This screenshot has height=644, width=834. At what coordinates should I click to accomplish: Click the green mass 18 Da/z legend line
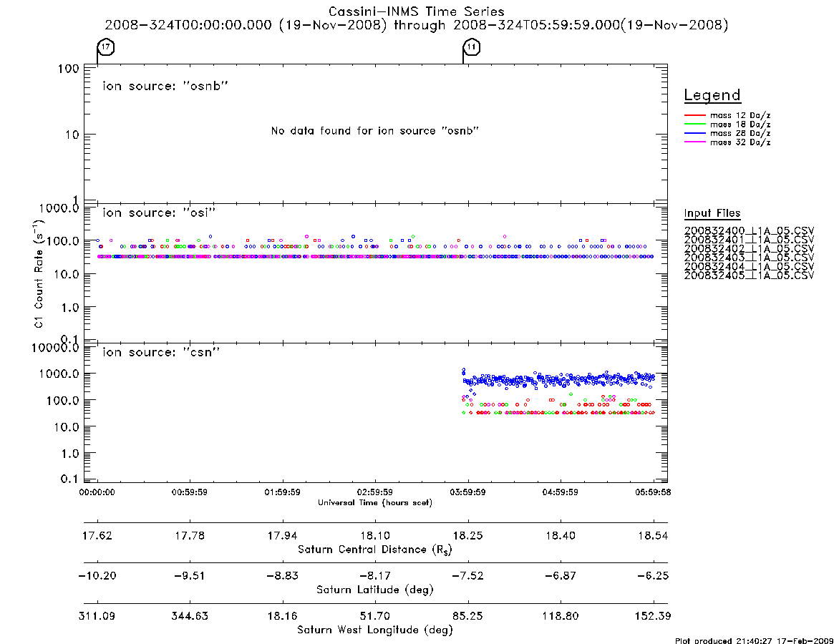[x=694, y=125]
